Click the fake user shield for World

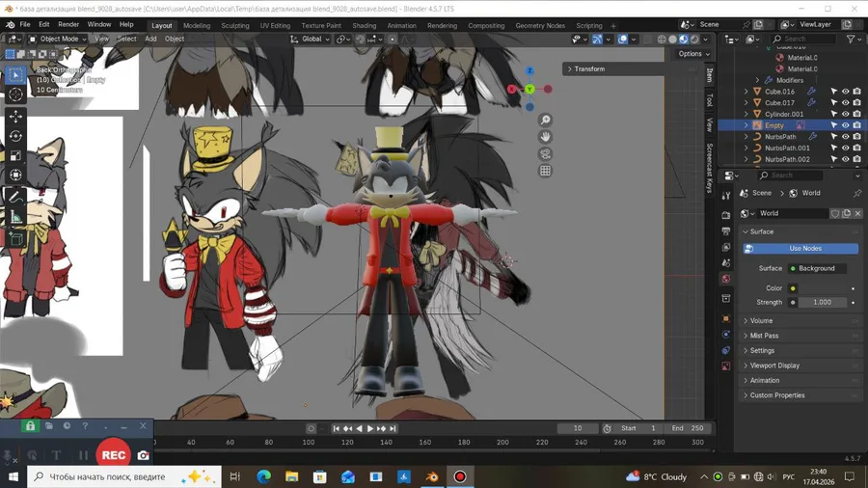[x=835, y=213]
